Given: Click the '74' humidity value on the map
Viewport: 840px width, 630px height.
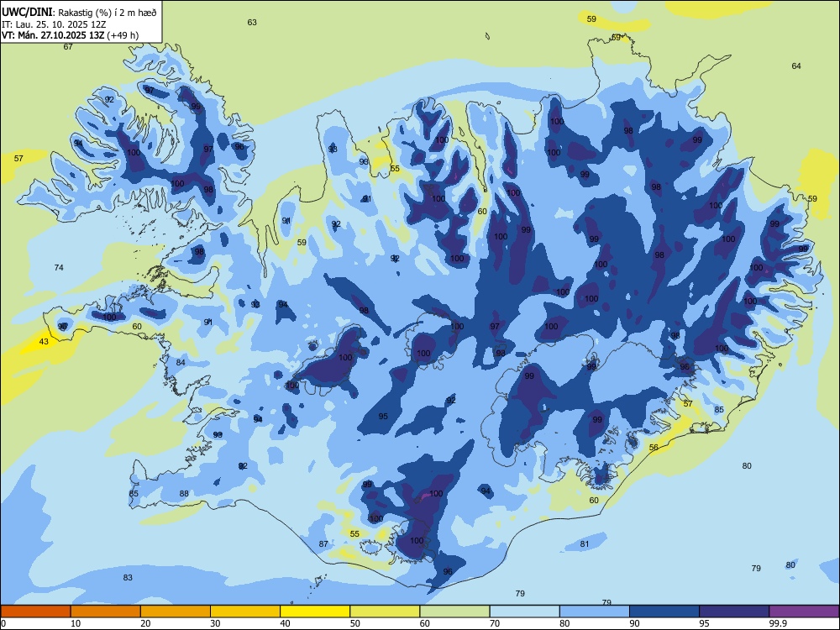Looking at the screenshot, I should tap(59, 267).
